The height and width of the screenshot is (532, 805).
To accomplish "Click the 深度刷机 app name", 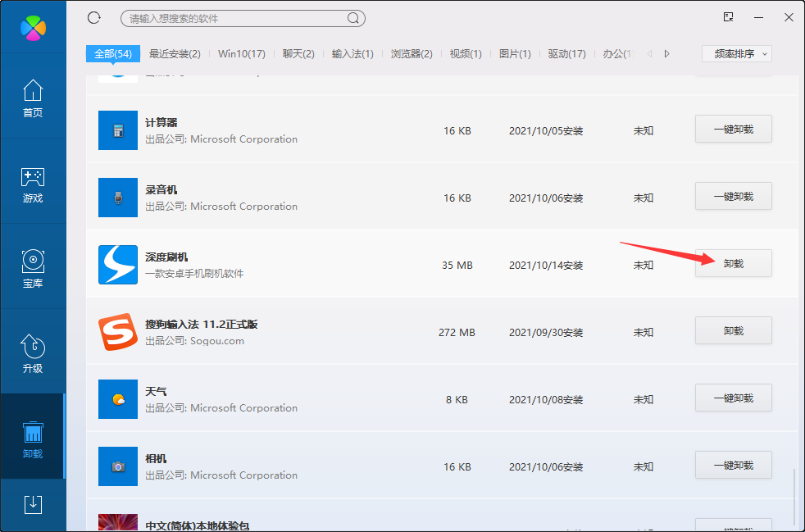I will click(166, 257).
